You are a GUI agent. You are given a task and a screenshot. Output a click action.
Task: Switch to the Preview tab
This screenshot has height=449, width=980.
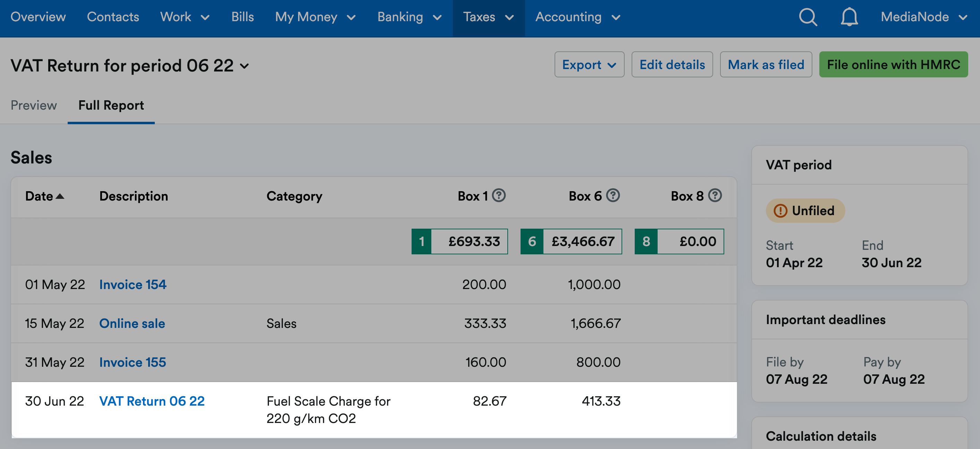[34, 105]
